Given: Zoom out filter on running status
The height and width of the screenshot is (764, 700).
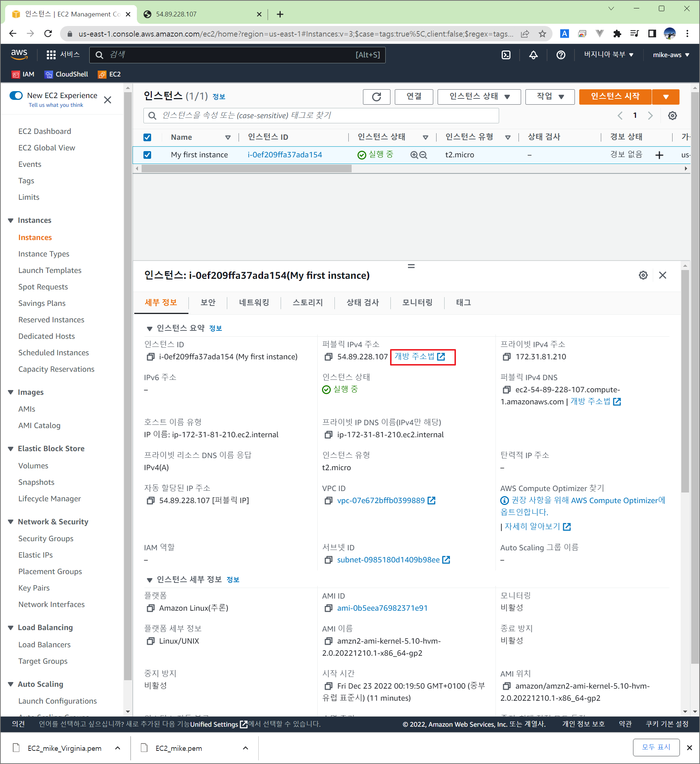Looking at the screenshot, I should (x=423, y=155).
